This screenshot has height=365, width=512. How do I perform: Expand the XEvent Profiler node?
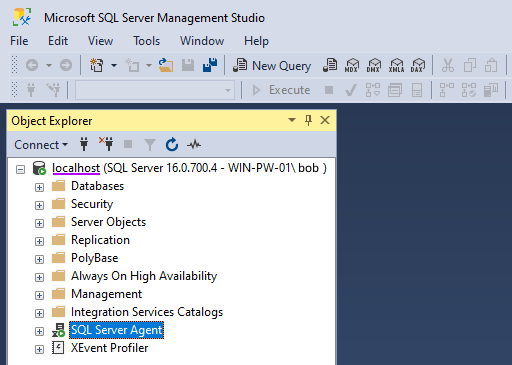point(39,349)
